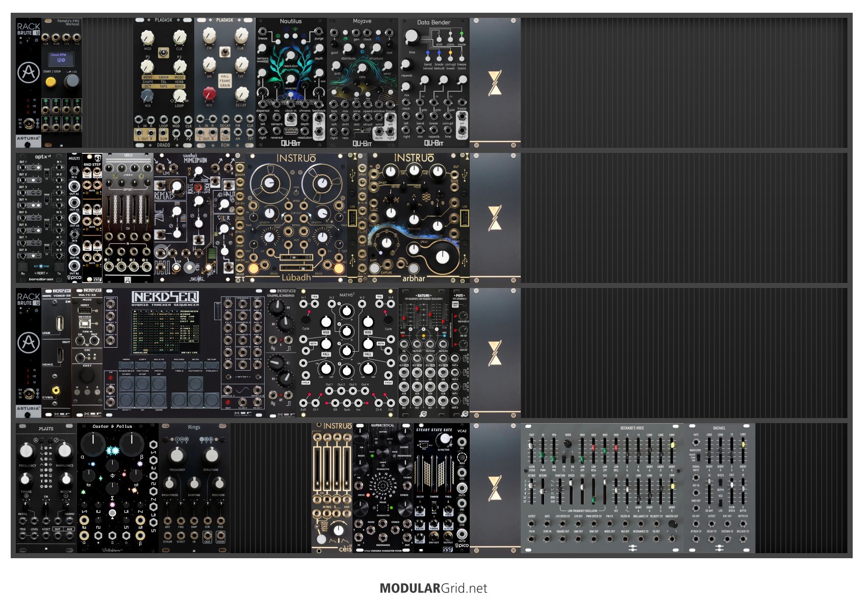Click the INSTRUO logo above the Lúbadh reels
Screen dimensions: 868x599
pos(296,159)
